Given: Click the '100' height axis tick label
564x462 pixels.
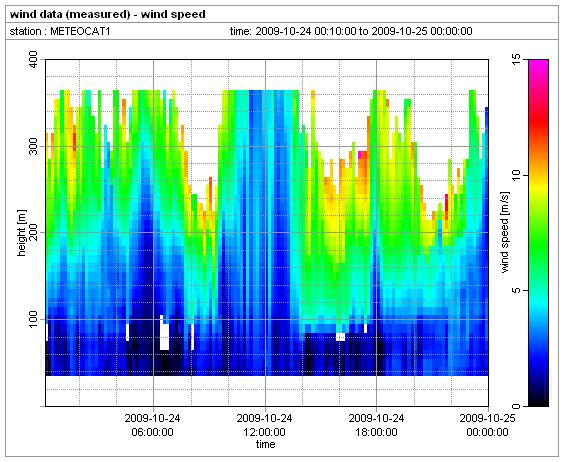Looking at the screenshot, I should coord(33,319).
